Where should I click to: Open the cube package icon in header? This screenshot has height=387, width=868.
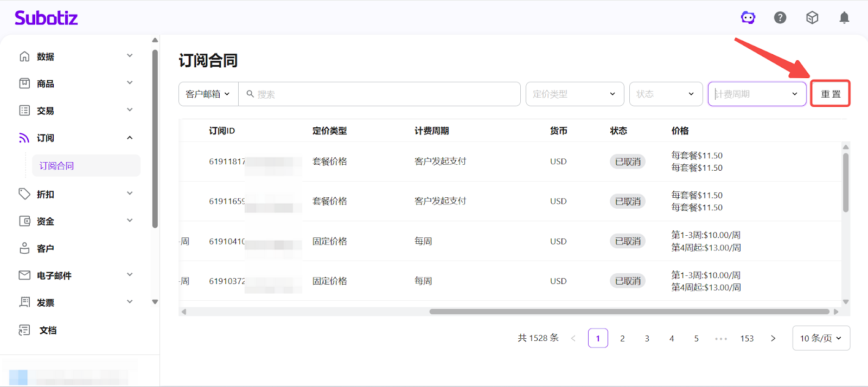click(x=812, y=18)
